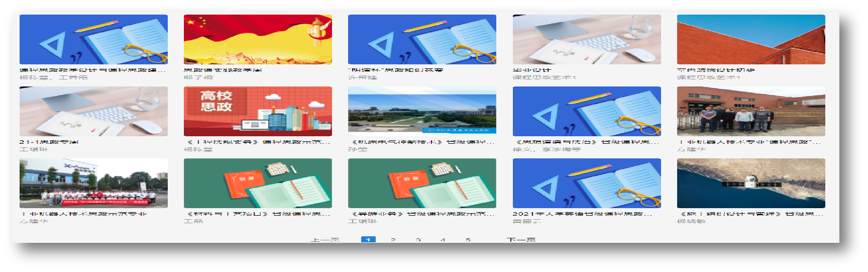Screen dimensions: 868x272
Task: Jump to page 2 in pagination
Action: click(x=393, y=240)
